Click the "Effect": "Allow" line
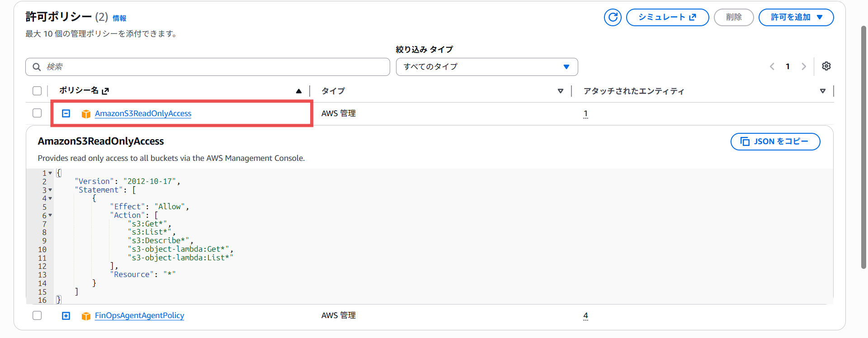 [x=149, y=207]
